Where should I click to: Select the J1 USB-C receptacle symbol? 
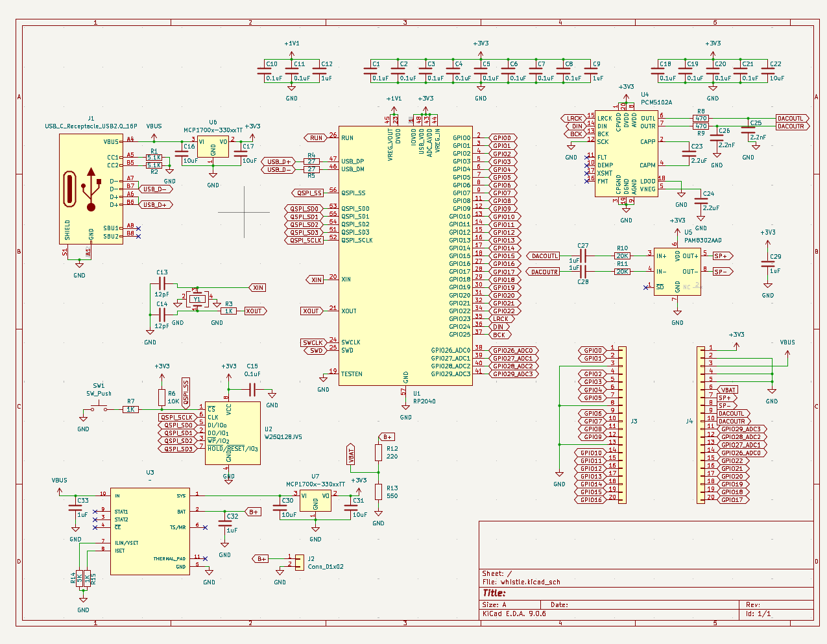[91, 189]
